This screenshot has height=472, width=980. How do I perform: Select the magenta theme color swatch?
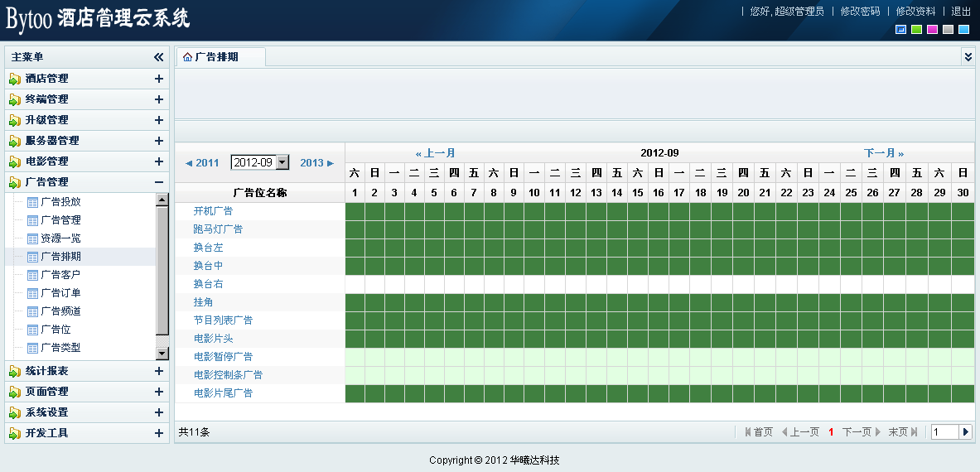click(932, 30)
